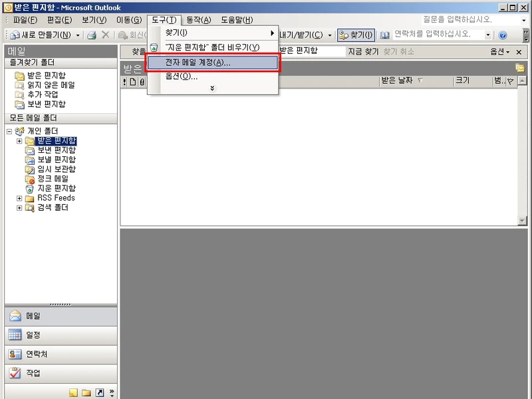Open the Notes icon in navigation pane bottom
The image size is (532, 399).
[x=73, y=392]
